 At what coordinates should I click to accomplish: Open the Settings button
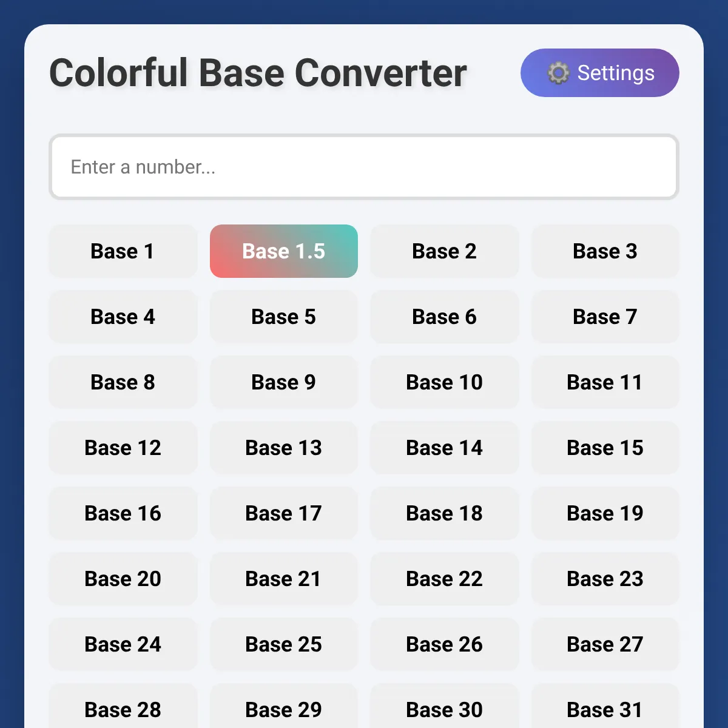coord(599,73)
